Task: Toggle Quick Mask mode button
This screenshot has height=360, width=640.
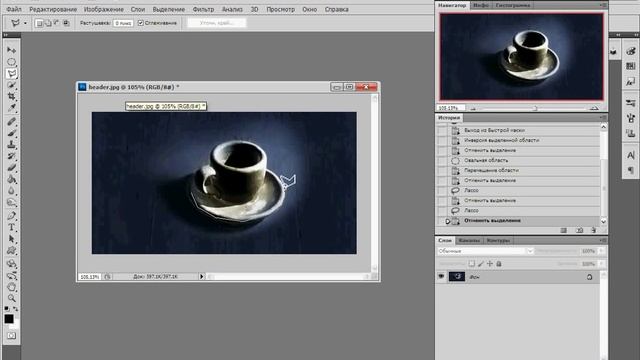Action: 11,336
